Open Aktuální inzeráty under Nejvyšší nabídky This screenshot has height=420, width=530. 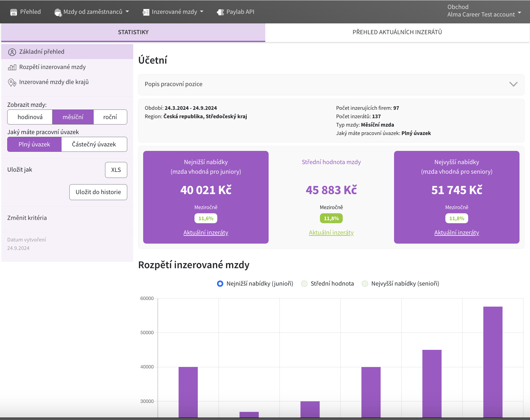click(x=457, y=232)
